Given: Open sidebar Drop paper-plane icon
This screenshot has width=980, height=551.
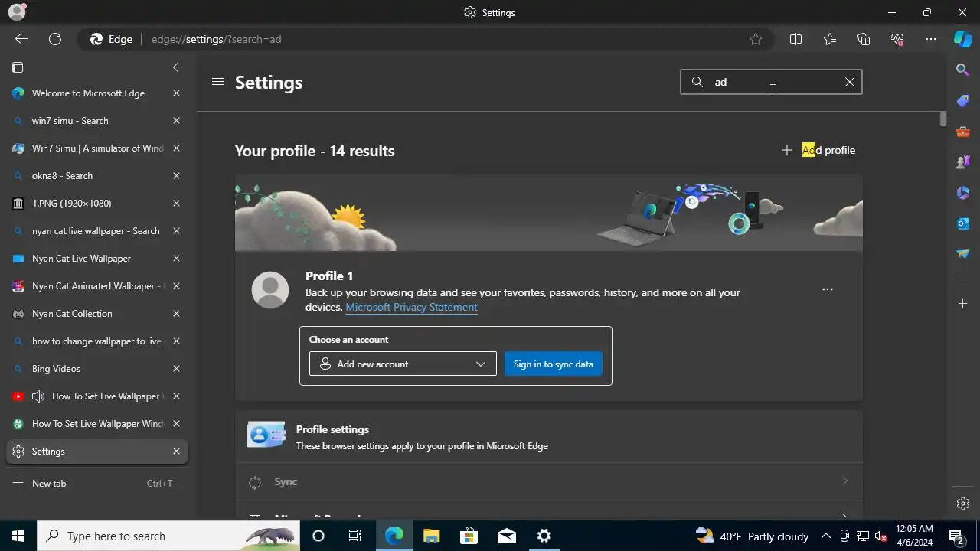Looking at the screenshot, I should pyautogui.click(x=963, y=254).
